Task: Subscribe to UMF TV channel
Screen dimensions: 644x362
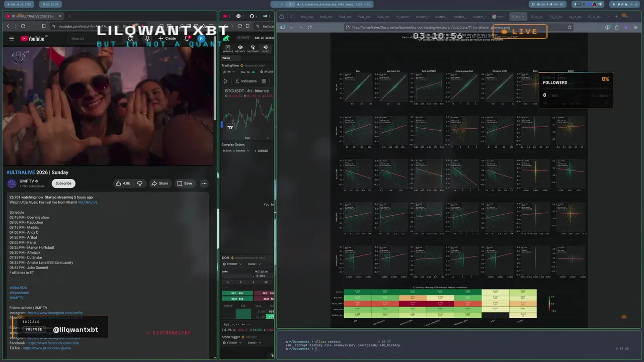Action: (63, 184)
